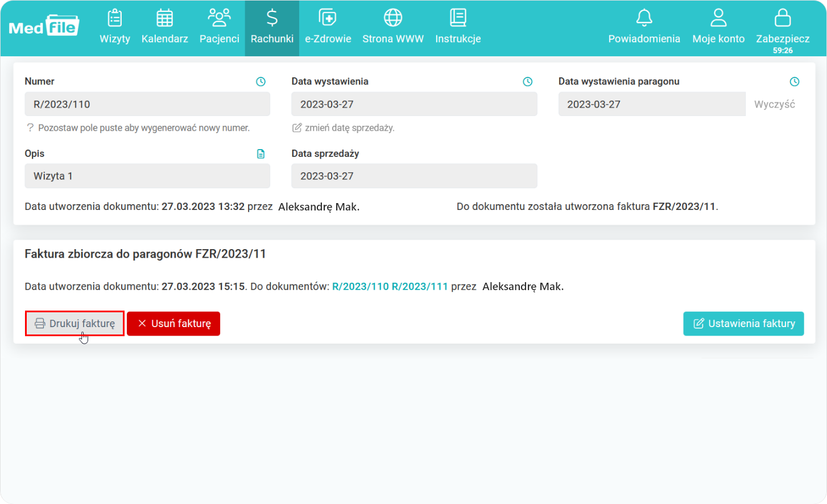Open Moje konto account menu
The width and height of the screenshot is (827, 504).
718,27
